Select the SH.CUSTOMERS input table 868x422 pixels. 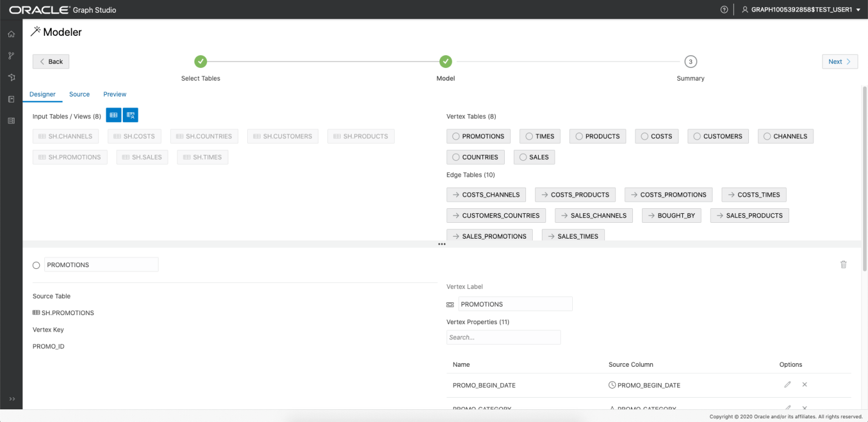(x=283, y=137)
